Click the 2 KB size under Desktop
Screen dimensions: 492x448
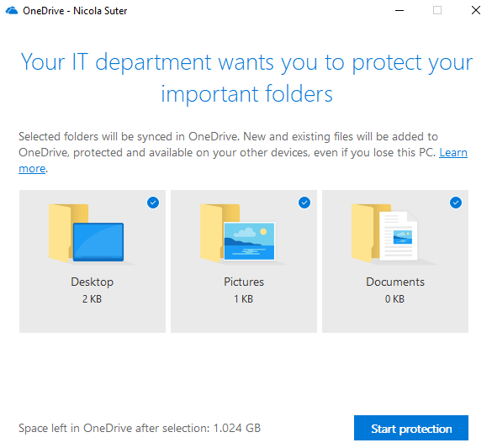click(x=92, y=298)
